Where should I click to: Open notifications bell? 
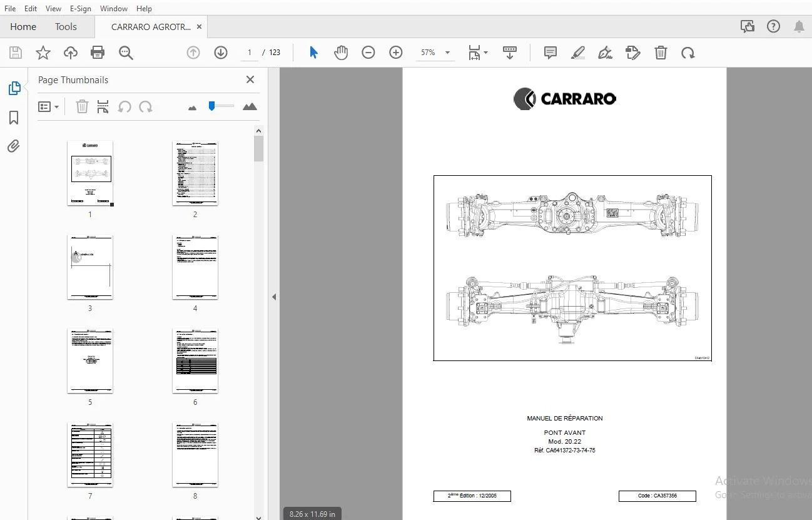(x=799, y=26)
